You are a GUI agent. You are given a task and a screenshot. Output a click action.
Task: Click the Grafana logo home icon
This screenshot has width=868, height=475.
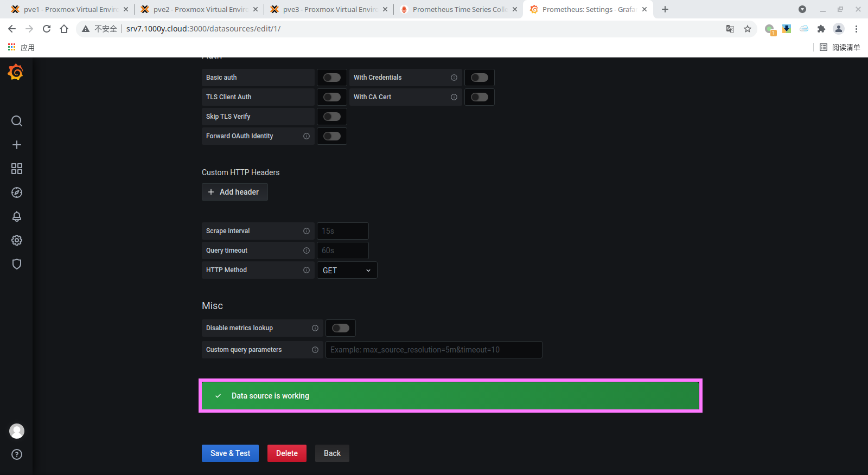click(x=16, y=72)
